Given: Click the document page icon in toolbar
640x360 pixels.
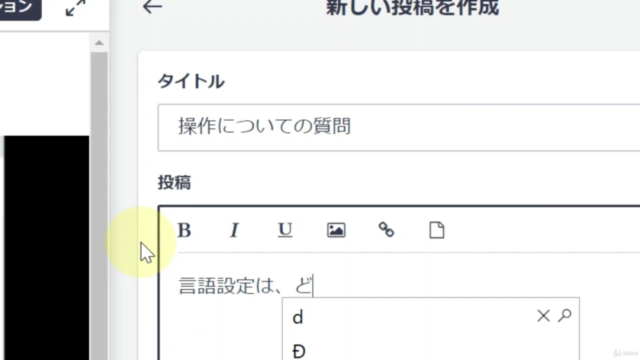Looking at the screenshot, I should [437, 230].
